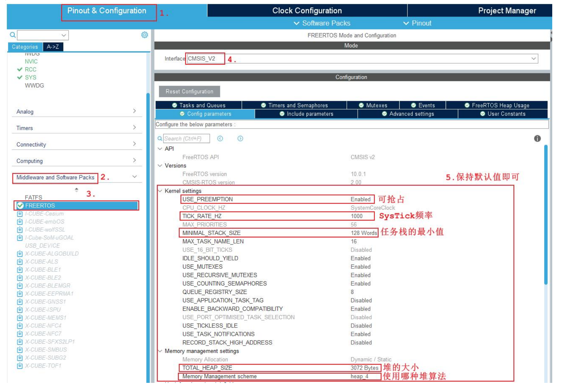
Task: Open the Software Packs menu
Action: pos(322,23)
